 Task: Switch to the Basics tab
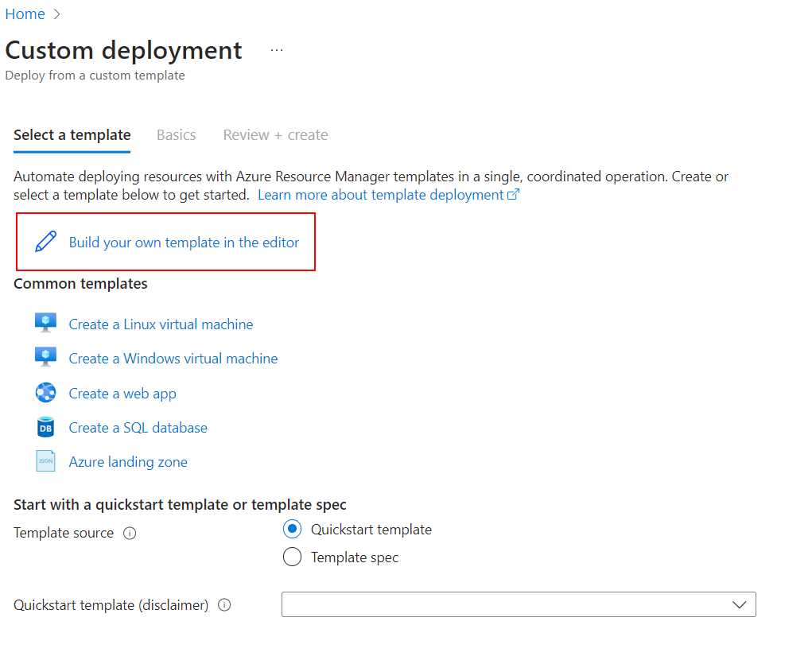tap(176, 135)
